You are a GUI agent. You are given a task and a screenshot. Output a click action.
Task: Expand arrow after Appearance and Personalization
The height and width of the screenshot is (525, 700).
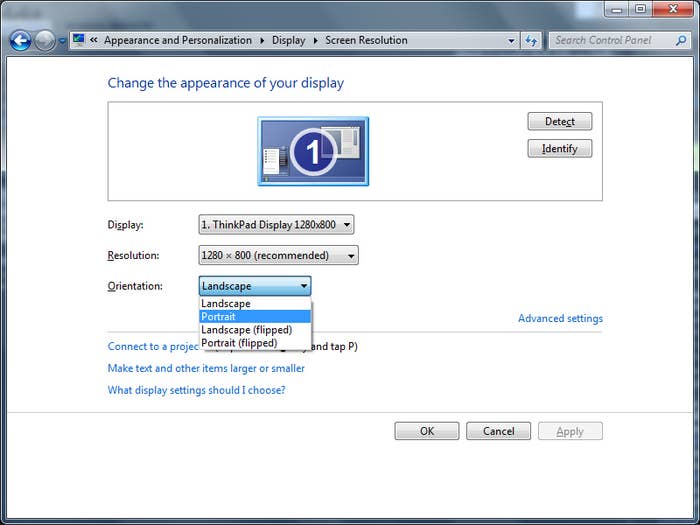(262, 41)
